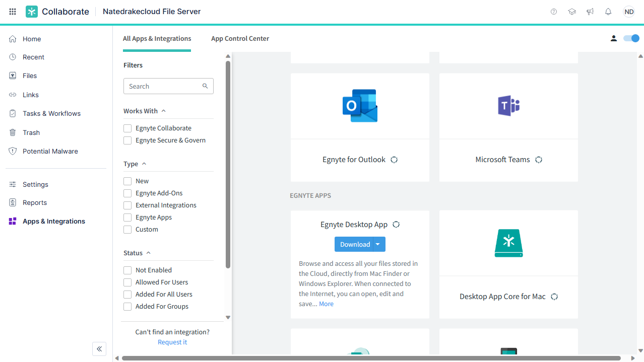The width and height of the screenshot is (644, 362).
Task: Open the announcements megaphone icon
Action: [x=590, y=12]
